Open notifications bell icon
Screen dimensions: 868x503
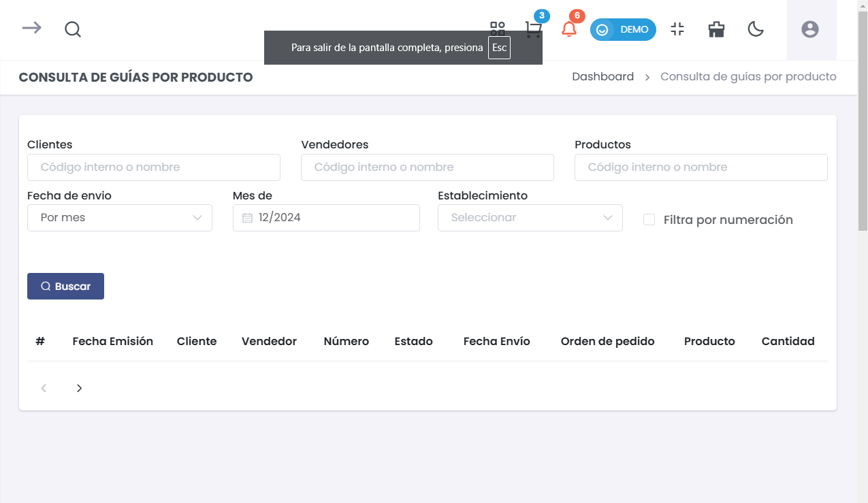(x=569, y=29)
